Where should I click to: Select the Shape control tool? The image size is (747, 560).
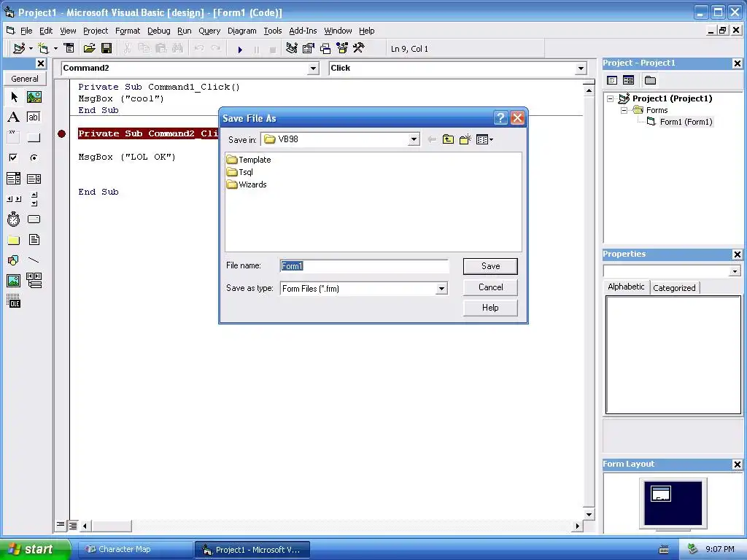click(14, 260)
